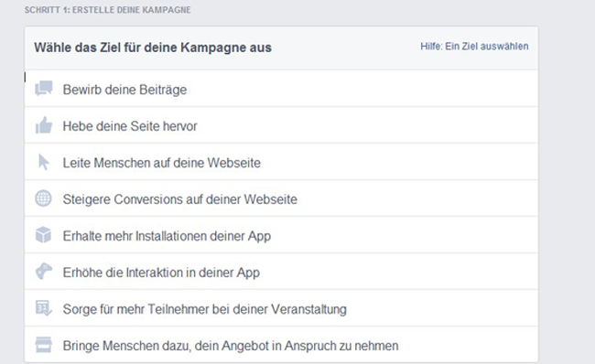Open 'Hilfe: Ein Ziel auswählen' link
This screenshot has height=364, width=595.
(474, 47)
